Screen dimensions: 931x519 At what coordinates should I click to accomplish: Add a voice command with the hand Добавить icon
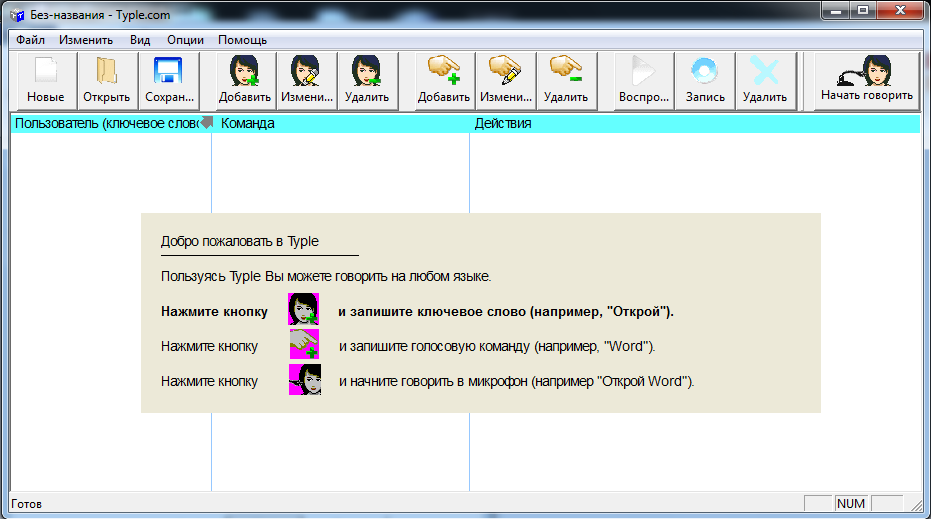[x=444, y=80]
